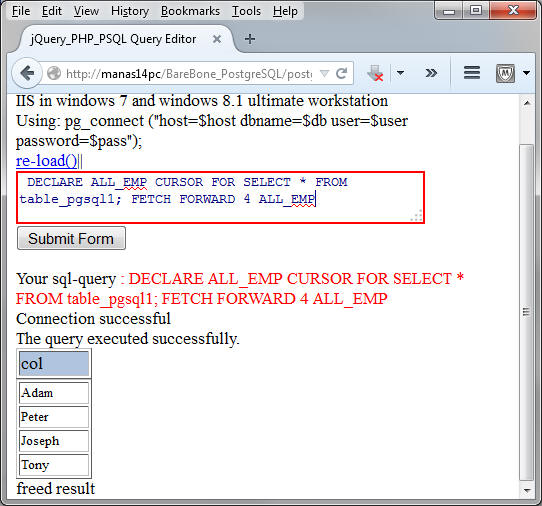Open the hamburger menu icon
Image resolution: width=542 pixels, height=506 pixels.
click(x=472, y=73)
